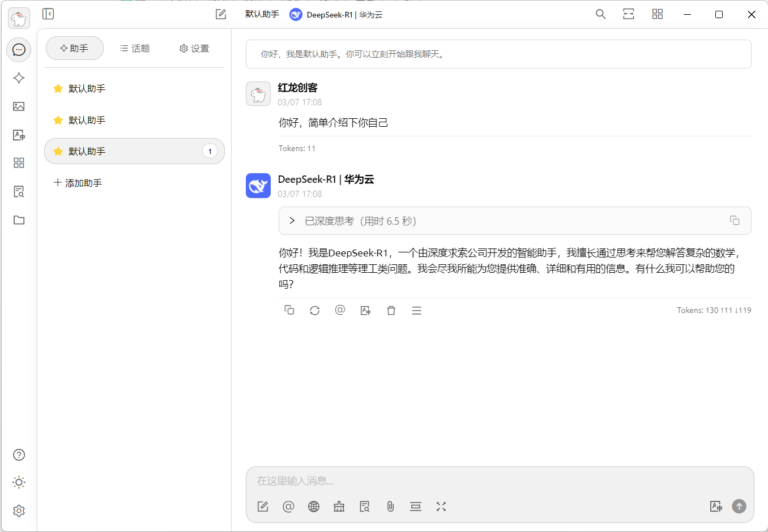The width and height of the screenshot is (768, 532).
Task: Open the mini apps grid icon in sidebar
Action: click(x=19, y=163)
